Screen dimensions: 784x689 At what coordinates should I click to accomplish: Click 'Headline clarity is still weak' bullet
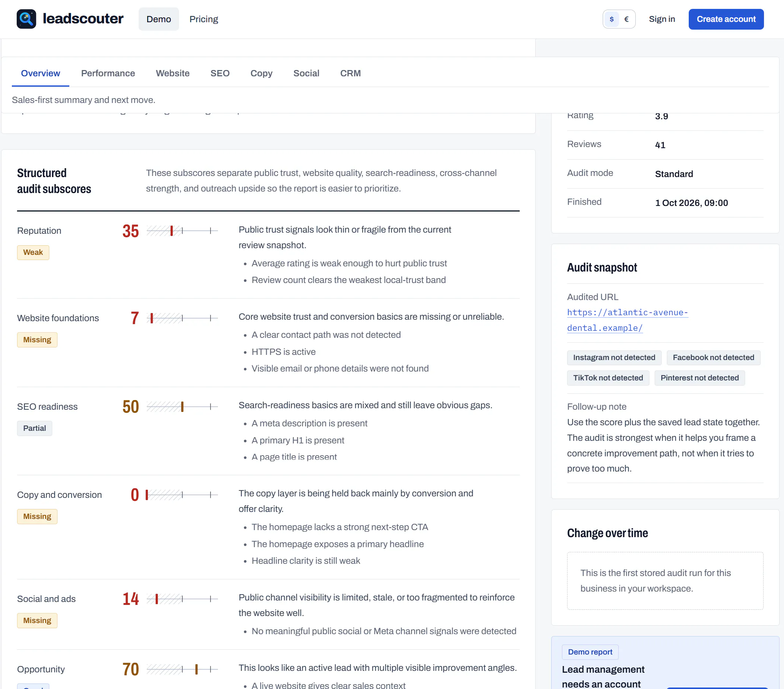(x=306, y=560)
